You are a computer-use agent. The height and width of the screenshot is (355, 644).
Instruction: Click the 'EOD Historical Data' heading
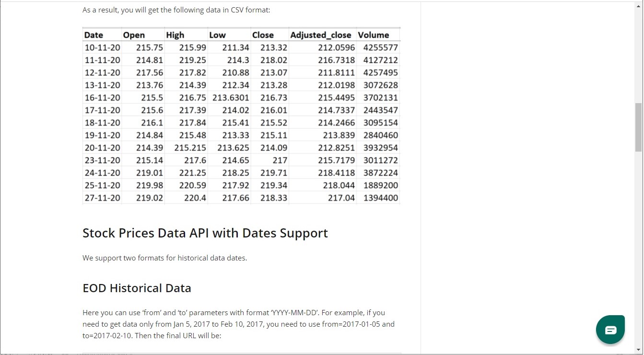coord(137,288)
